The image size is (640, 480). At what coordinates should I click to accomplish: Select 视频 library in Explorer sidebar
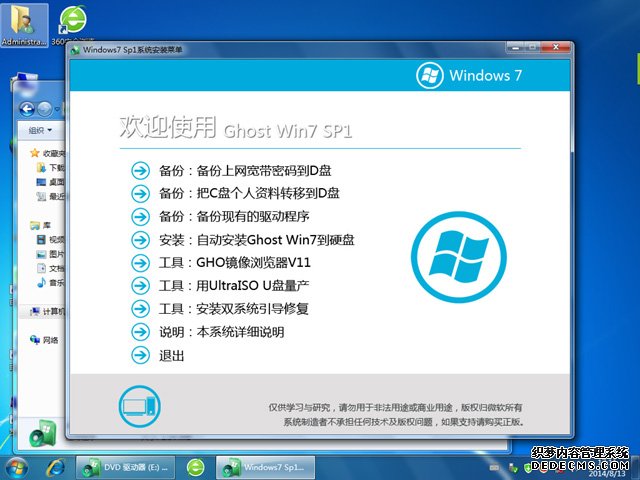(x=51, y=240)
